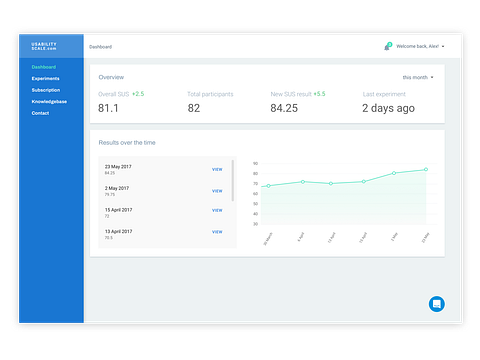Image resolution: width=480 pixels, height=360 pixels.
Task: Click the notification bell icon
Action: (x=387, y=46)
